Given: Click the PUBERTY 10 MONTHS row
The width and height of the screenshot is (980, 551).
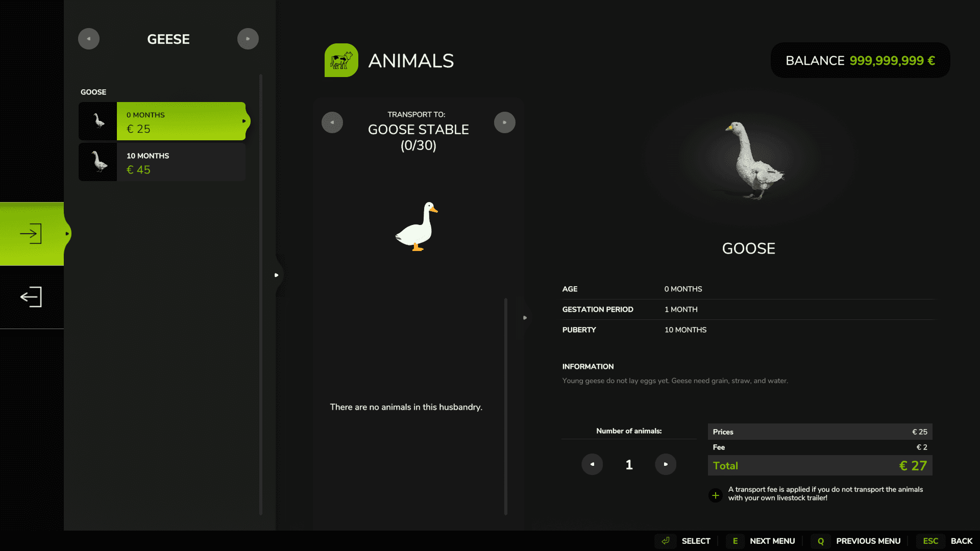Looking at the screenshot, I should pos(747,330).
